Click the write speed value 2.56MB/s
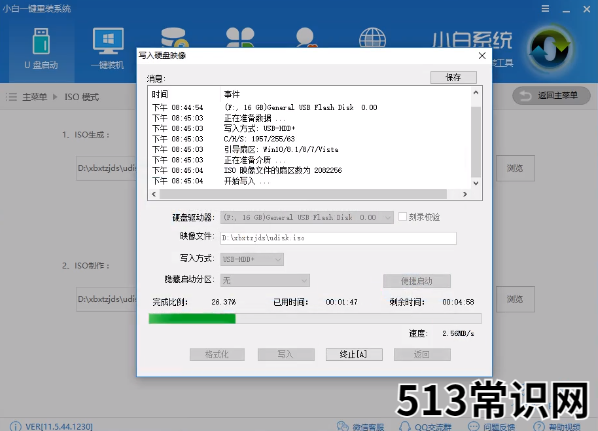Image resolution: width=598 pixels, height=431 pixels. [458, 334]
